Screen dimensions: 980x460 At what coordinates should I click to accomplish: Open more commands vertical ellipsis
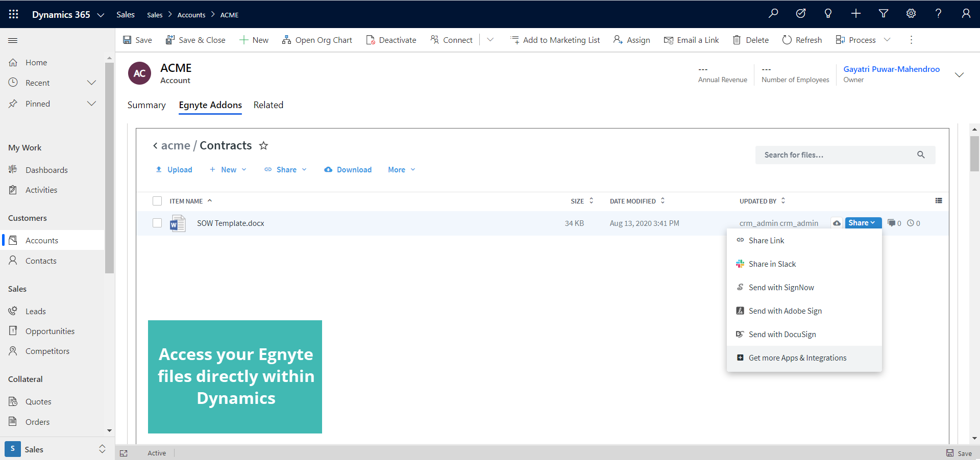click(x=911, y=40)
